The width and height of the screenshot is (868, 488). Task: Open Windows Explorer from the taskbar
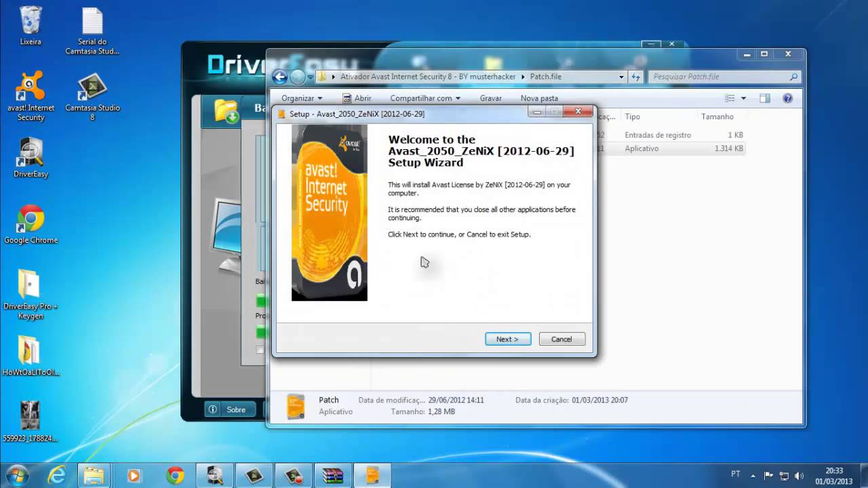(94, 475)
